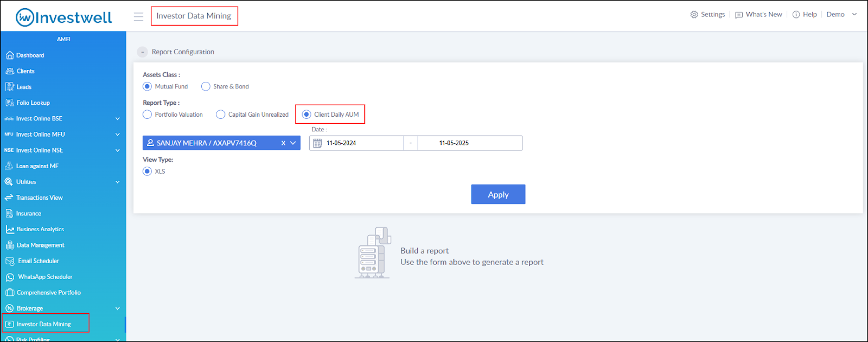
Task: Expand the Brokerage submenu chevron
Action: (x=118, y=308)
